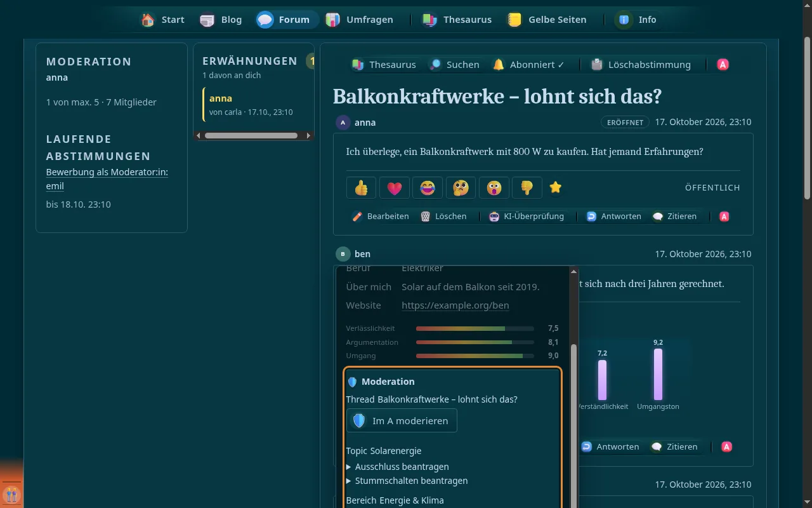Viewport: 812px width, 508px height.
Task: Click the Erwähnungen horizontal scrollbar
Action: (251, 135)
